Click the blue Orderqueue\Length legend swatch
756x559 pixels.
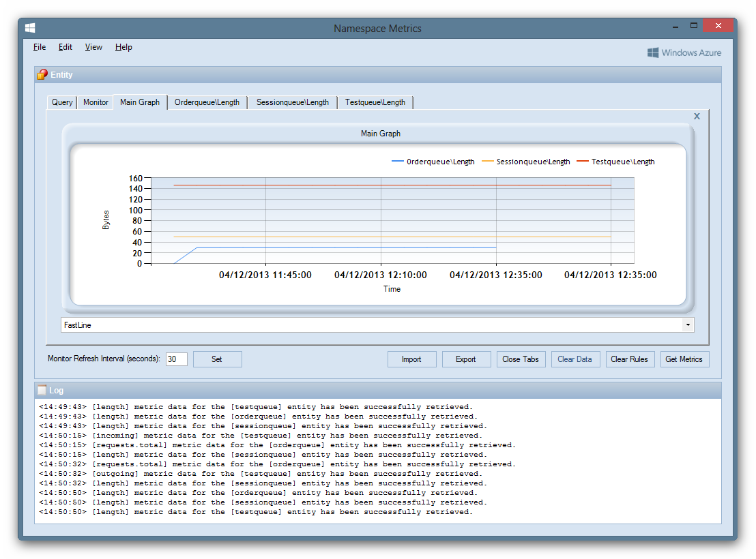[398, 162]
